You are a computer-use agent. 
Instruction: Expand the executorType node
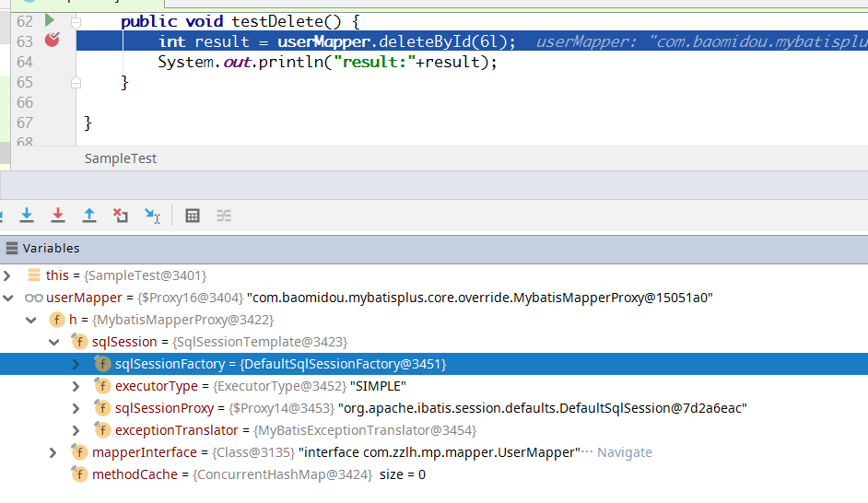[x=76, y=386]
